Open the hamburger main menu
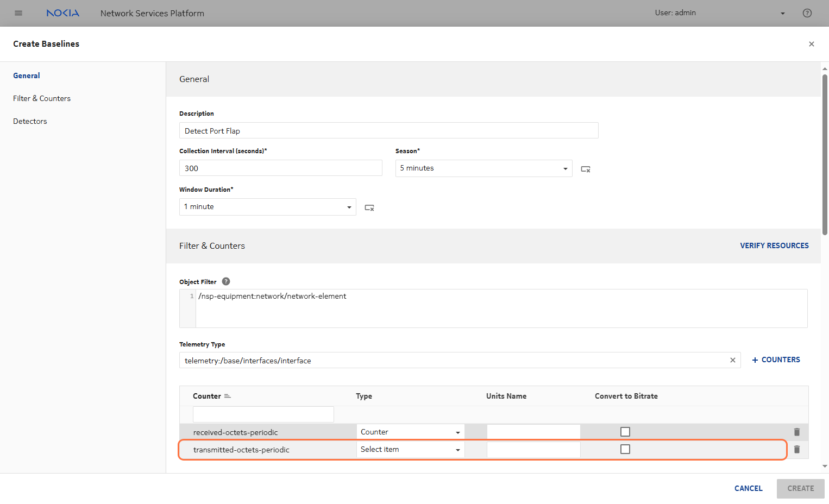This screenshot has width=829, height=504. click(18, 13)
